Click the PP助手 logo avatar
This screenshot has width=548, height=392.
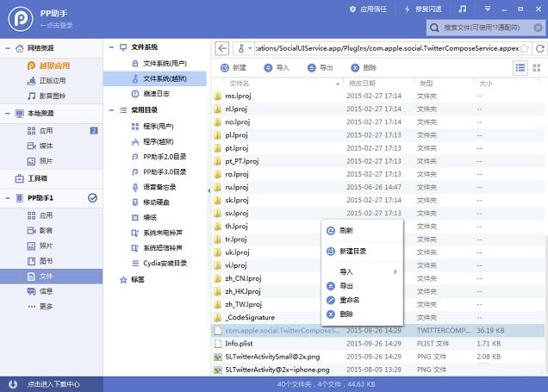[21, 19]
